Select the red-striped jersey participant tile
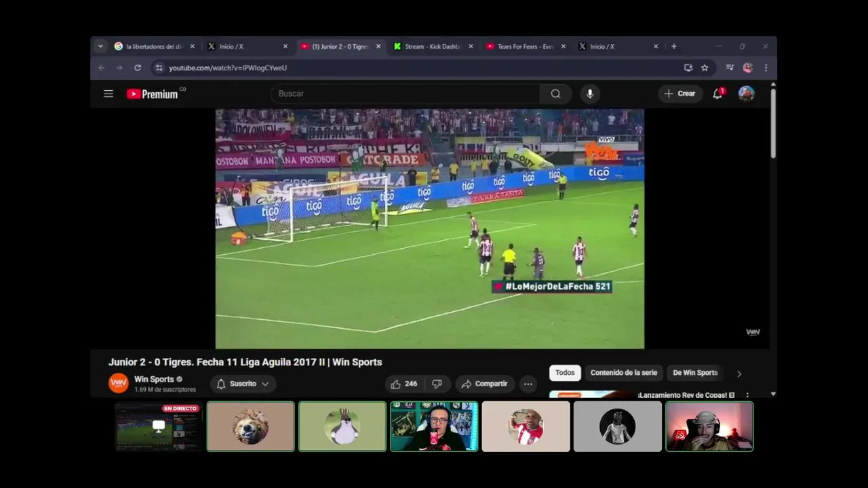Image resolution: width=868 pixels, height=488 pixels. click(x=526, y=426)
